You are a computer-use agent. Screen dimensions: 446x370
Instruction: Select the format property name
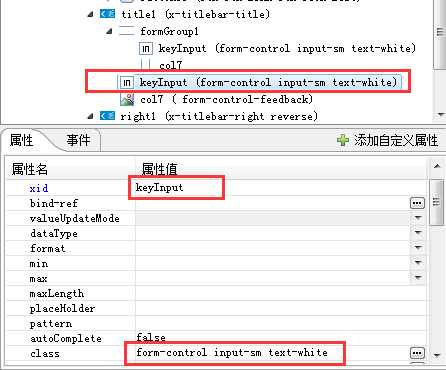coord(47,249)
